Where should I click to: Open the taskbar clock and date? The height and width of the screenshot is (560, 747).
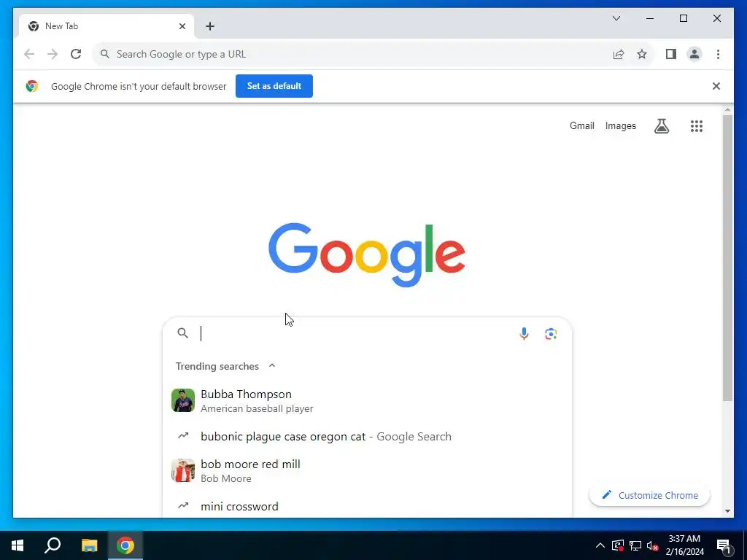[x=684, y=545]
